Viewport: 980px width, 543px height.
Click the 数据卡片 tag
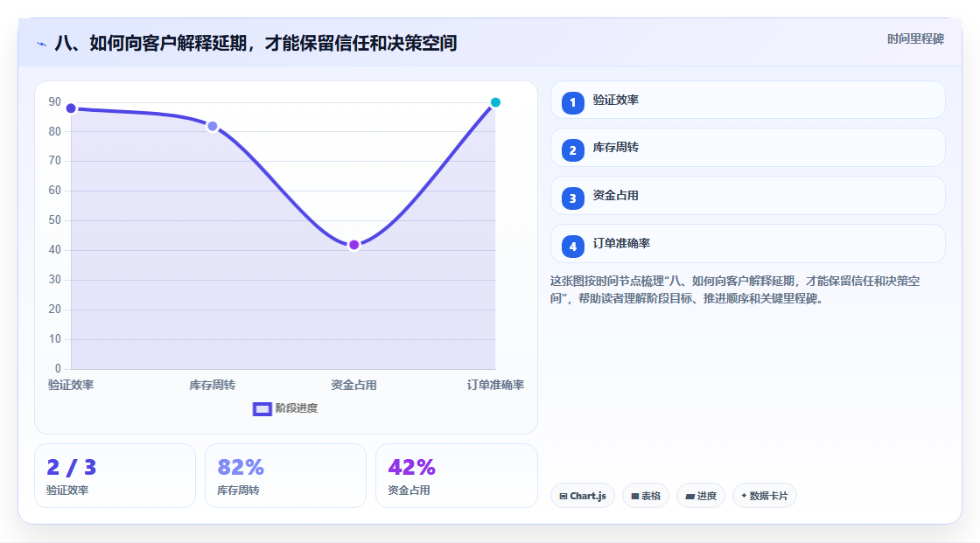point(765,496)
